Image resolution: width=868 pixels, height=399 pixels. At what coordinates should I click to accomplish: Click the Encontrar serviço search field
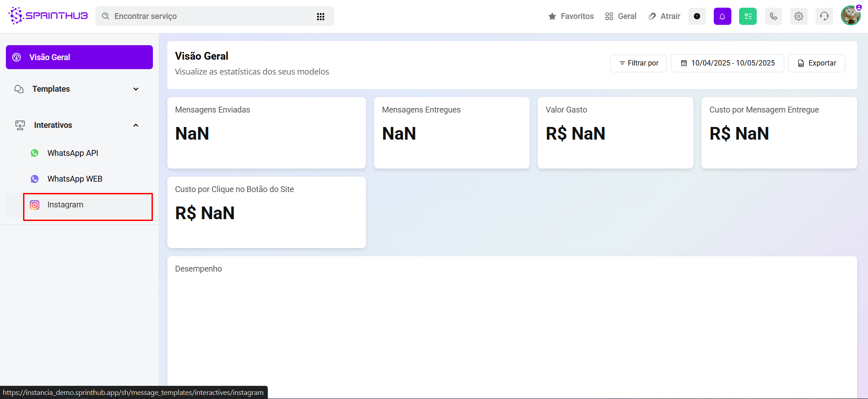[208, 16]
